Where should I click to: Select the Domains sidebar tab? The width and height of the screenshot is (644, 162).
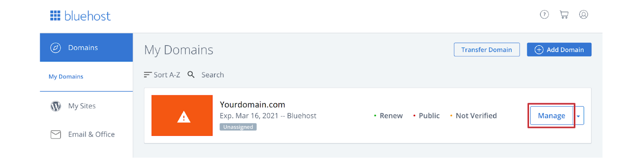(87, 47)
